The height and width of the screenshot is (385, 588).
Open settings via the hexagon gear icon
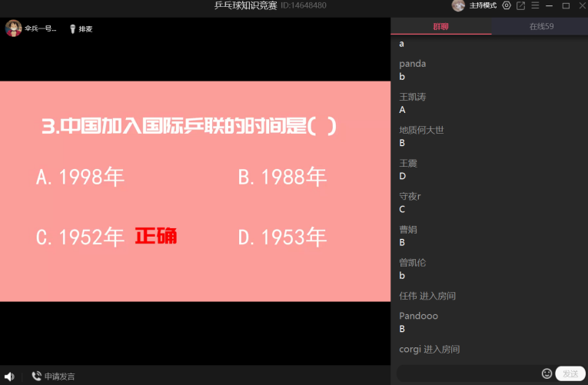pyautogui.click(x=506, y=6)
